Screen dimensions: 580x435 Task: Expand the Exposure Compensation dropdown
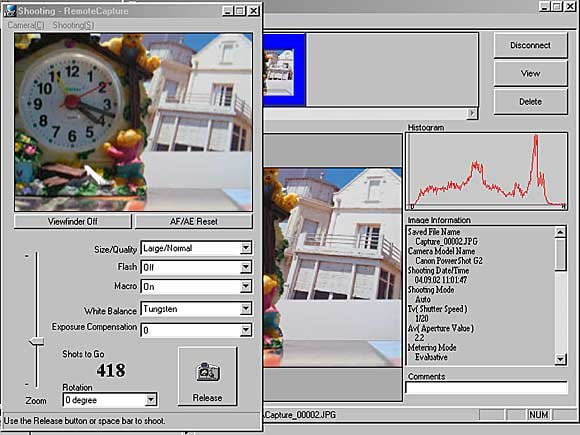tap(246, 330)
